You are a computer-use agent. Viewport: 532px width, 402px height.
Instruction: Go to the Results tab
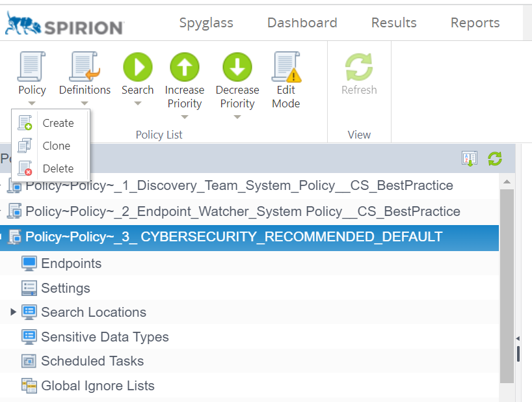(x=394, y=23)
